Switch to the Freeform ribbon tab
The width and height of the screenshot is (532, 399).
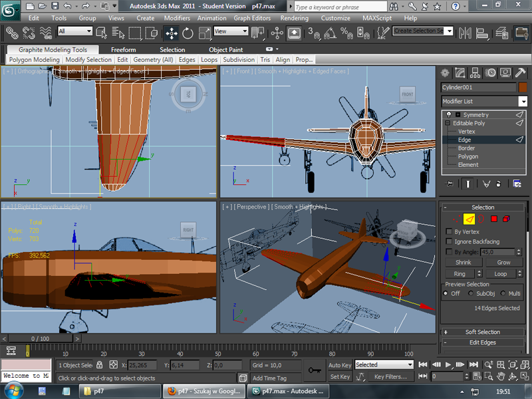(123, 50)
